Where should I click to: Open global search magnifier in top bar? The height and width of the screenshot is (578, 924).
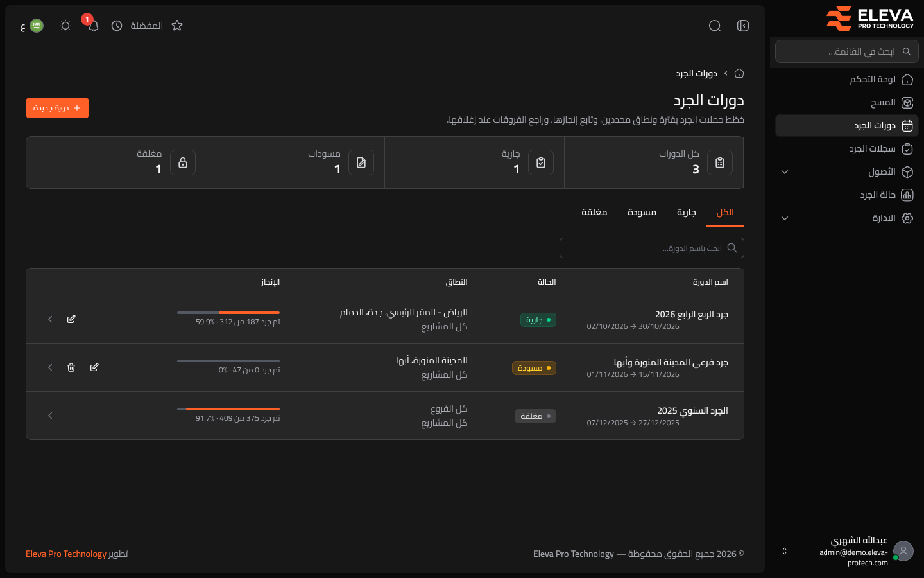[x=715, y=26]
